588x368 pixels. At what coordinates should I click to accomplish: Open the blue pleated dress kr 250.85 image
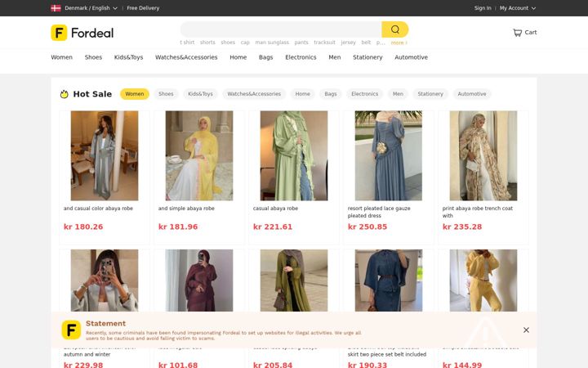coord(389,155)
